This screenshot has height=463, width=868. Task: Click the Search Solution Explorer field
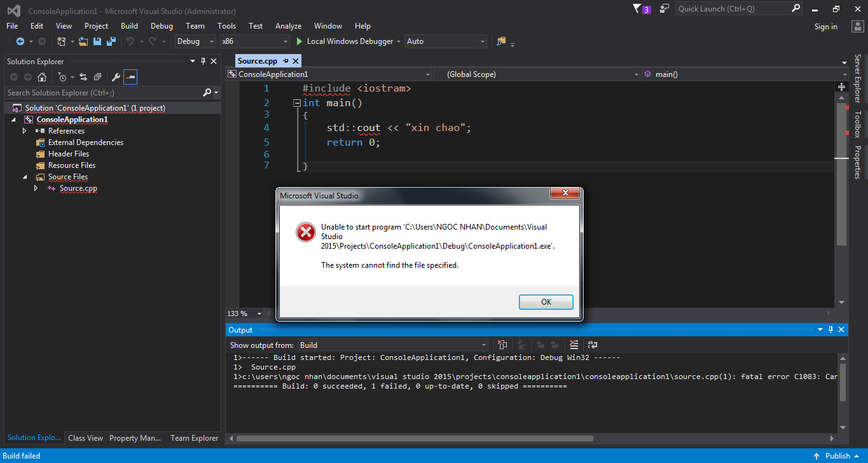(x=102, y=93)
